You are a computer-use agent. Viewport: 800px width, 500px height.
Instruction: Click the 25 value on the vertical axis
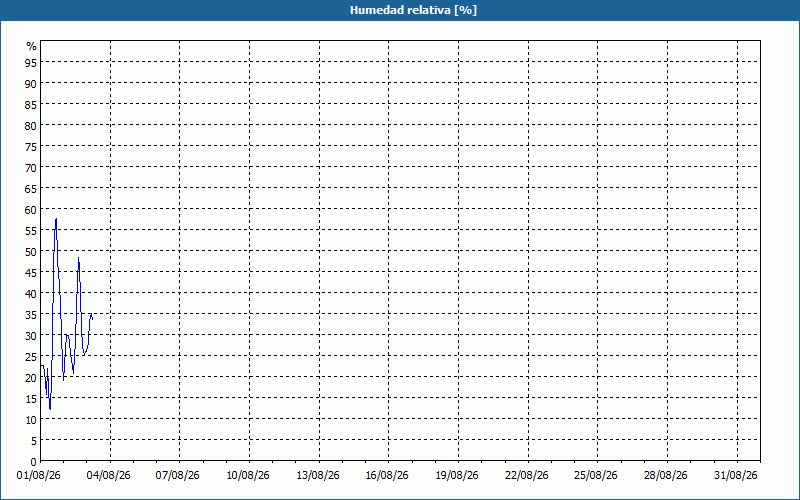(x=31, y=357)
